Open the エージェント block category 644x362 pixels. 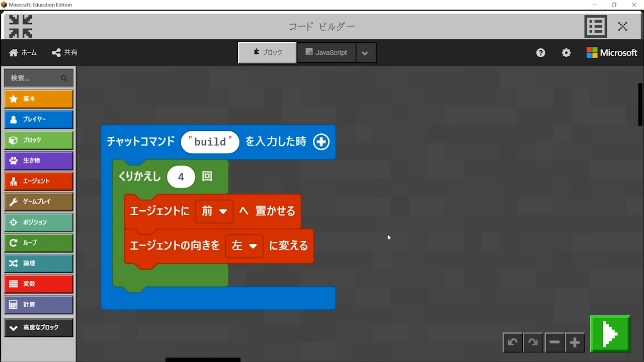(39, 181)
